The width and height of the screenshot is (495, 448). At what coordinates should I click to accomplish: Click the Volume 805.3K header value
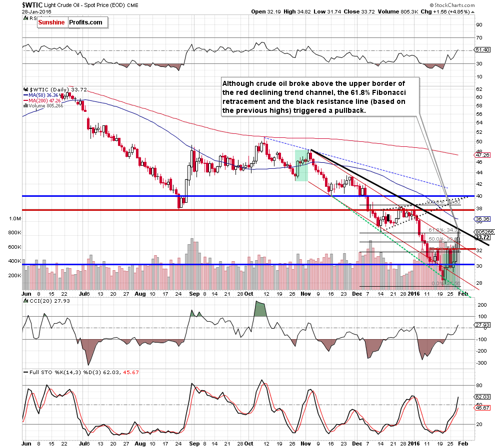pyautogui.click(x=398, y=11)
